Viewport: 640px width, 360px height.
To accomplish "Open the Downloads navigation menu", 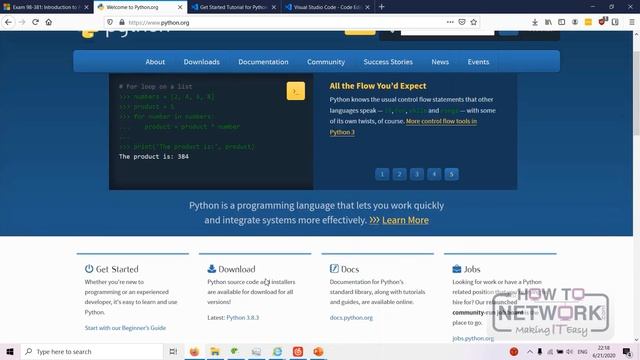I will pos(202,62).
